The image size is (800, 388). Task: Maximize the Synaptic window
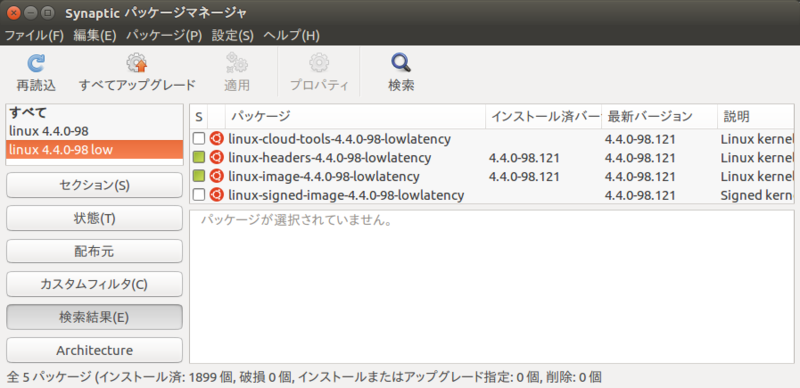pyautogui.click(x=47, y=12)
